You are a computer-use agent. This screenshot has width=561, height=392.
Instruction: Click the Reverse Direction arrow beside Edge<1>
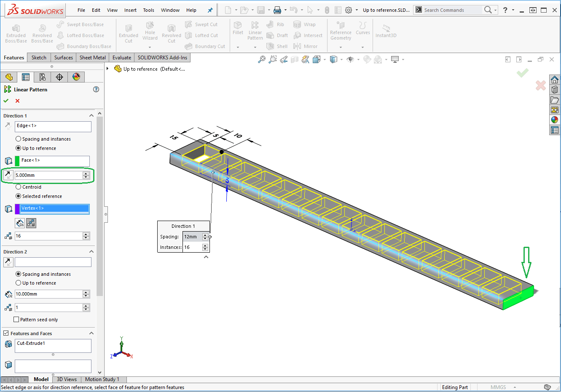click(8, 126)
